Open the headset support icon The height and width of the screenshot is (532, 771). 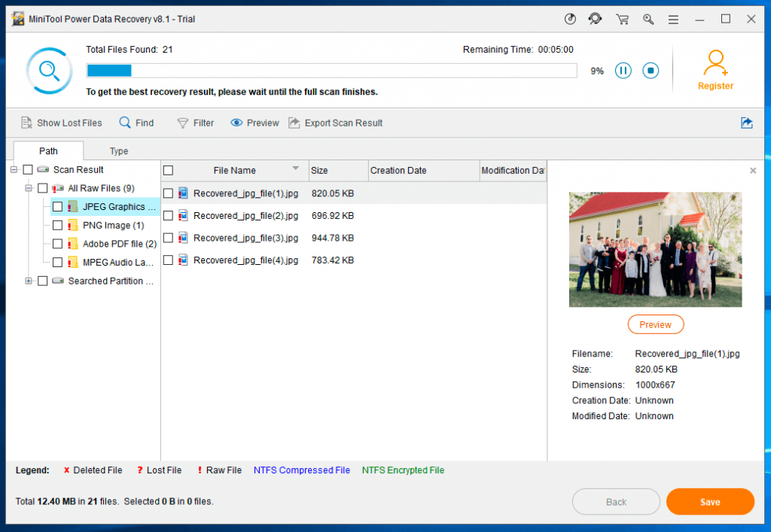point(596,20)
